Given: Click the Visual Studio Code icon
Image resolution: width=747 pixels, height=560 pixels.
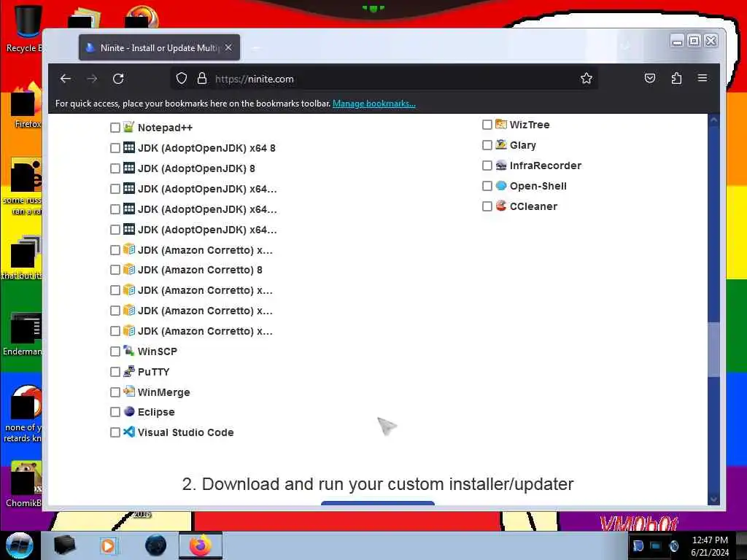Looking at the screenshot, I should click(x=128, y=432).
